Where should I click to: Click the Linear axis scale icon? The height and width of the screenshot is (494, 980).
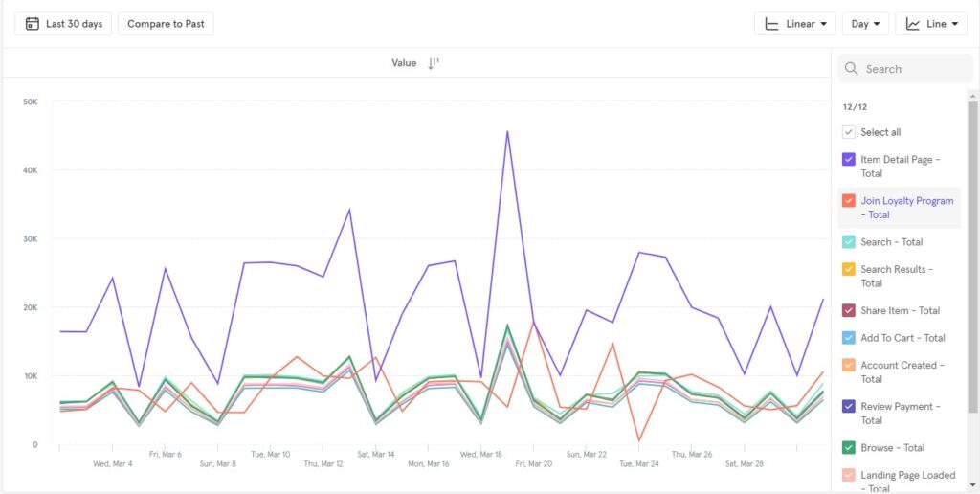tap(771, 24)
